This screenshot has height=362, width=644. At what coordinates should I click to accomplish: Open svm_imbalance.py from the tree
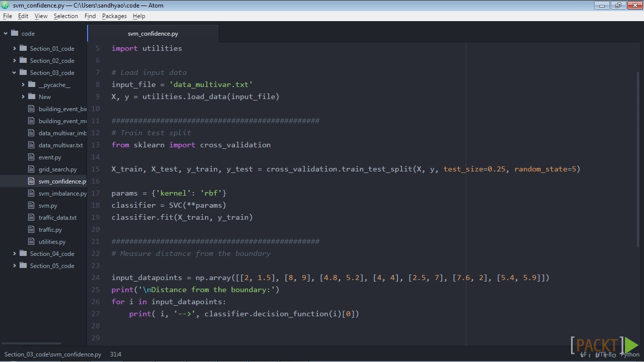pos(62,194)
